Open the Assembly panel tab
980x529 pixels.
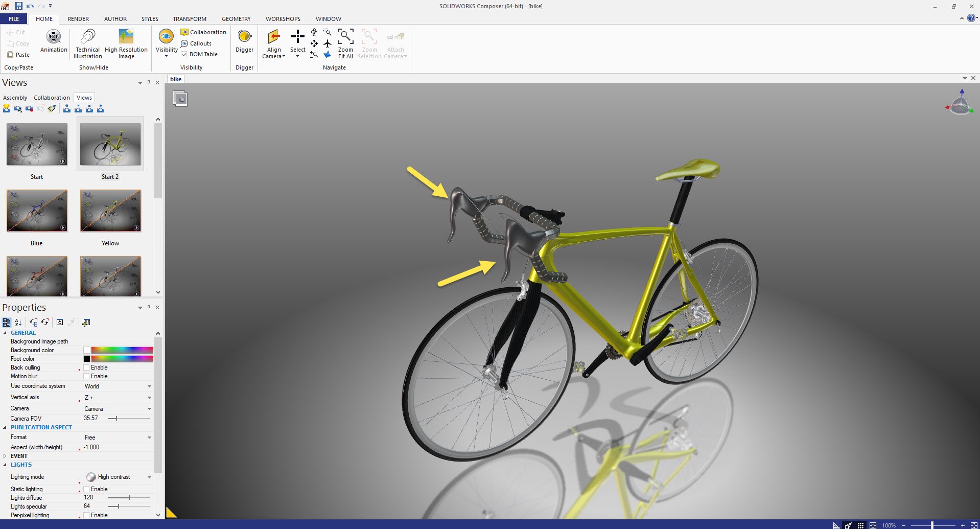pyautogui.click(x=15, y=98)
